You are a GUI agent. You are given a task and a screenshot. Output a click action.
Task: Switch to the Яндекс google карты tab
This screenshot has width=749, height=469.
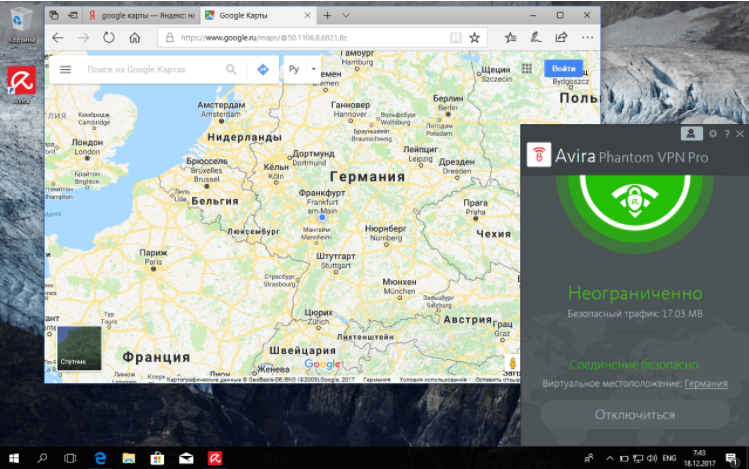click(x=142, y=16)
